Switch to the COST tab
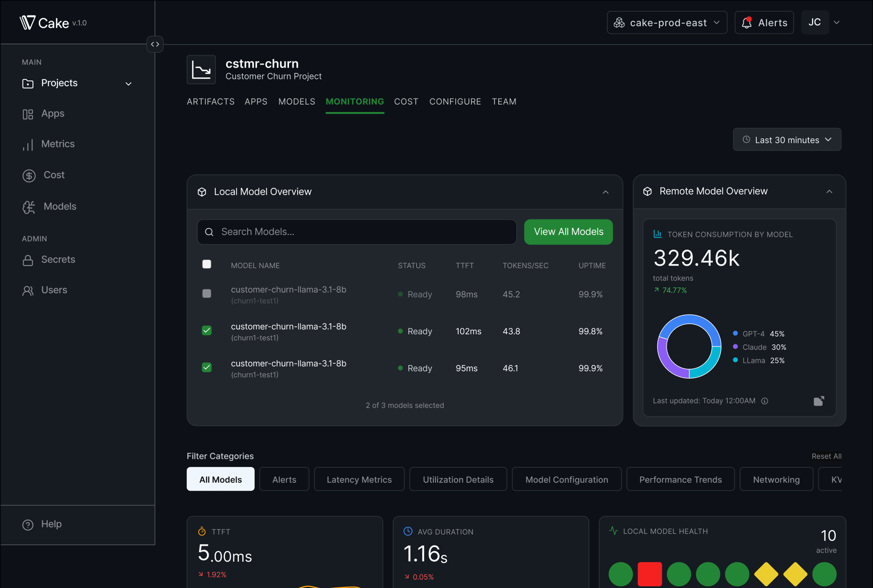The width and height of the screenshot is (873, 588). point(406,101)
